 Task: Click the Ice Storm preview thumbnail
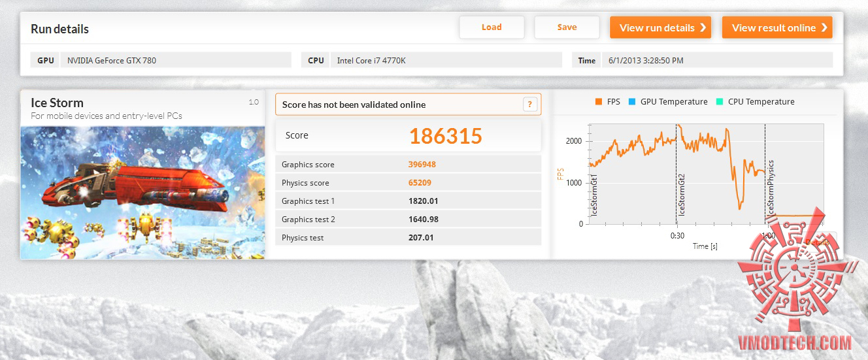[142, 192]
